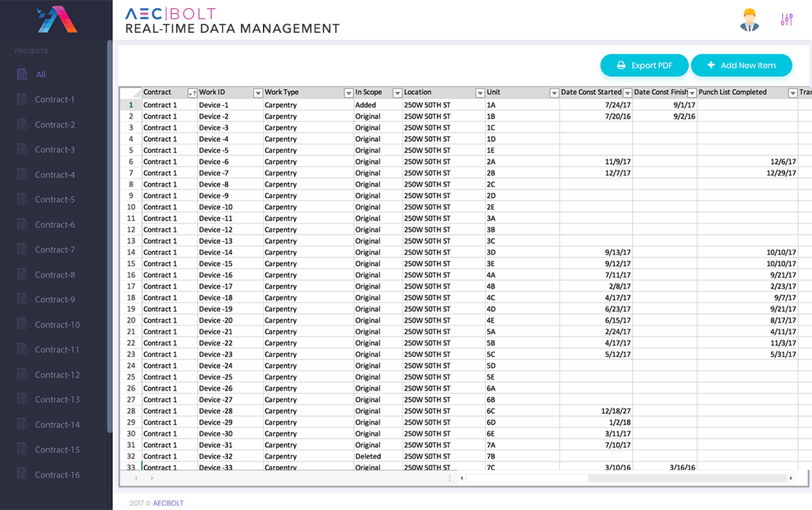Click the sidebar vertical scrollbar
812x510 pixels.
109,236
